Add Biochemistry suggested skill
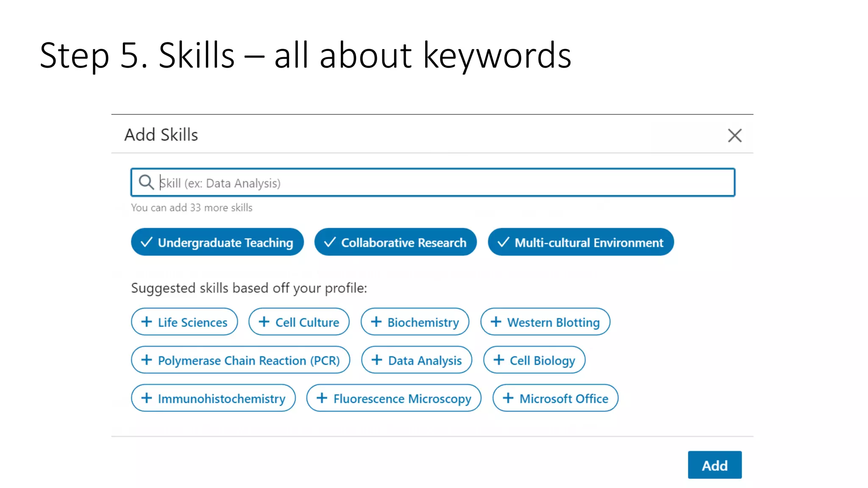868x488 pixels. [x=415, y=322]
